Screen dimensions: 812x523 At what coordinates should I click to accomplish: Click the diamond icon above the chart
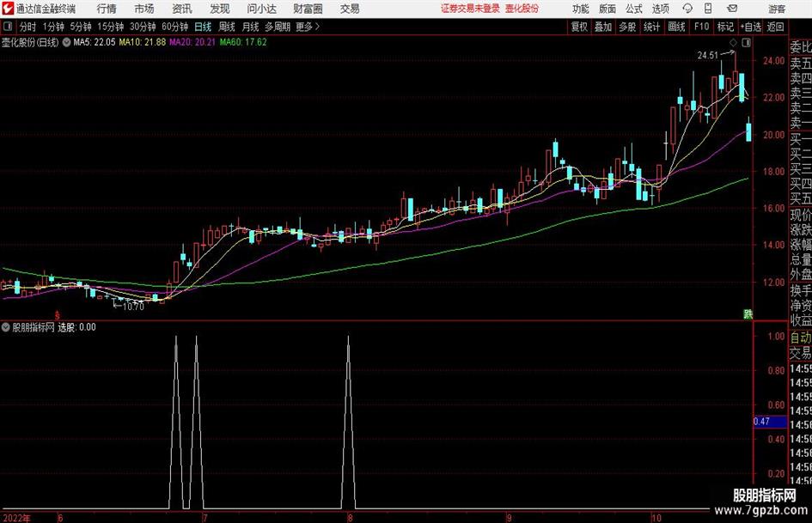click(x=733, y=42)
